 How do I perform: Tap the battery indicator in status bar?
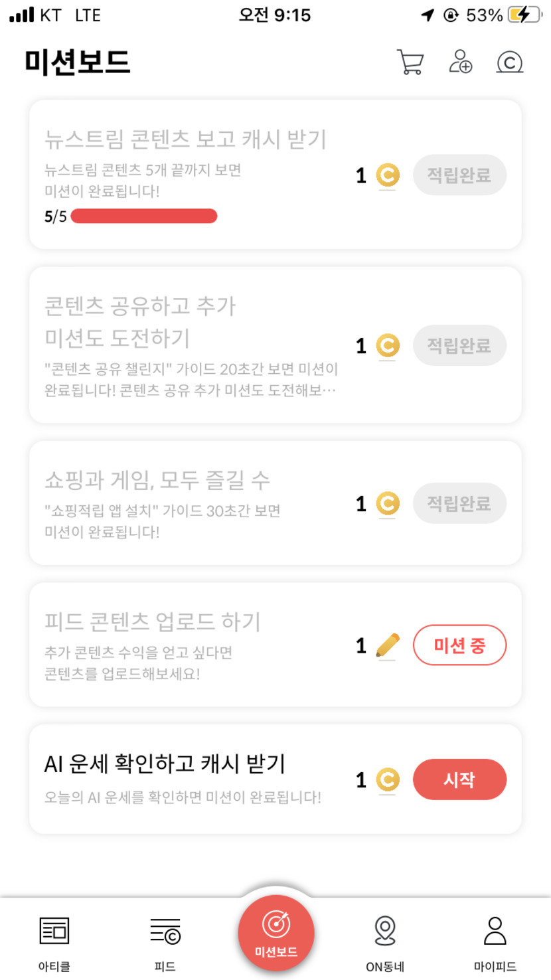click(x=524, y=15)
